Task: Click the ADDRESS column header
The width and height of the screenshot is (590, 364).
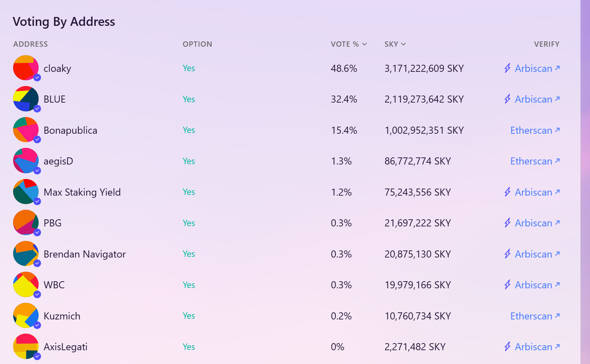Action: (30, 44)
